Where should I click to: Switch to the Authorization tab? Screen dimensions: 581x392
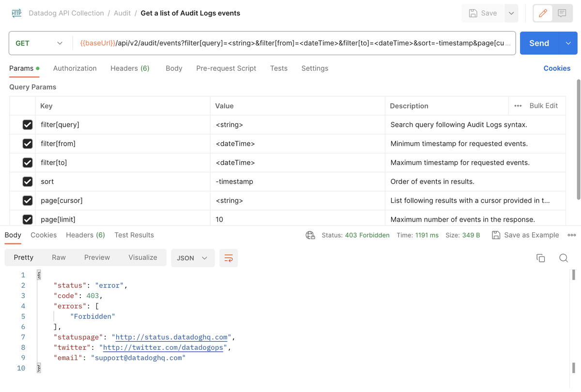click(75, 68)
